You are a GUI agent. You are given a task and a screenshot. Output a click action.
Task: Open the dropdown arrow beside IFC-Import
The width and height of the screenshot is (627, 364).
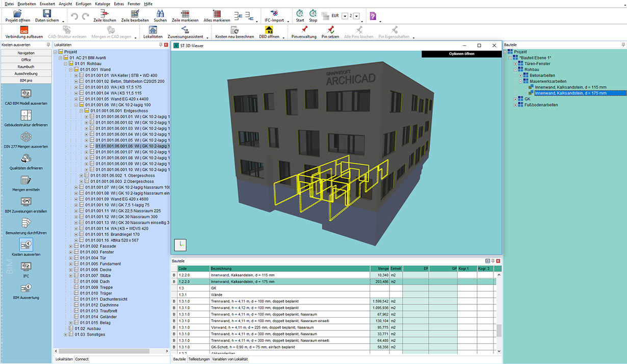click(x=288, y=21)
